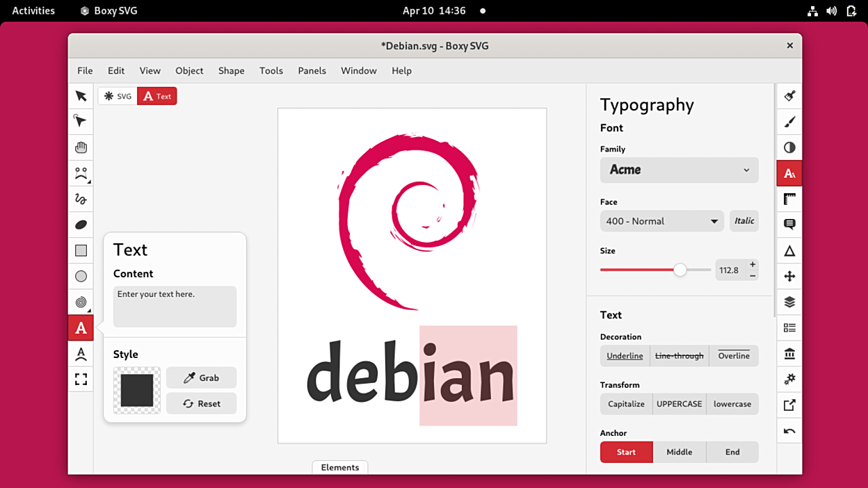The width and height of the screenshot is (868, 488).
Task: Select the Spiral tool
Action: (81, 302)
